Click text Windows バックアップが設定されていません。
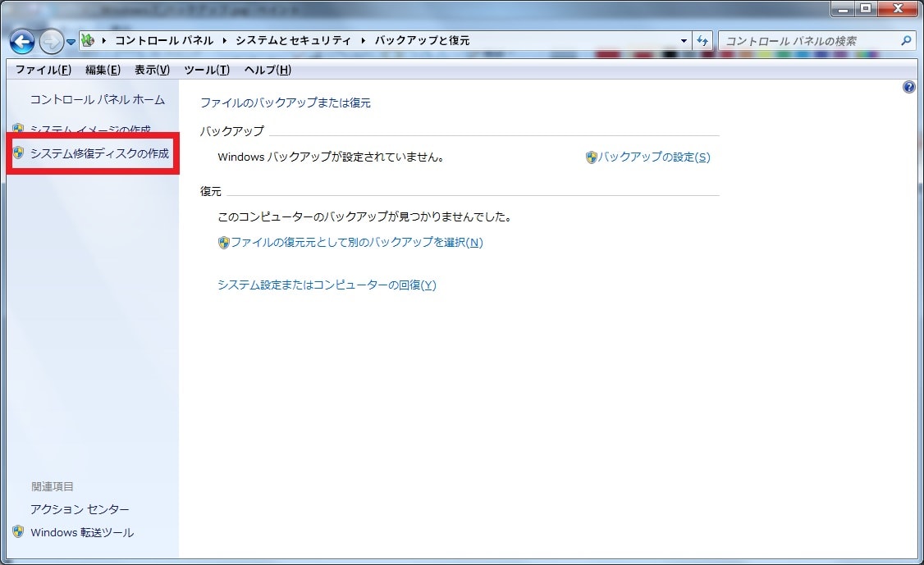The width and height of the screenshot is (924, 565). point(331,157)
